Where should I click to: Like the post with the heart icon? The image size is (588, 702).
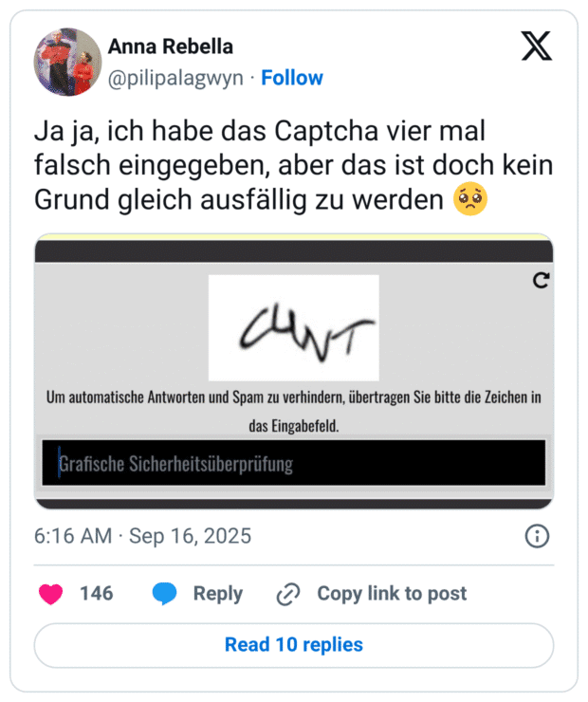tap(50, 594)
